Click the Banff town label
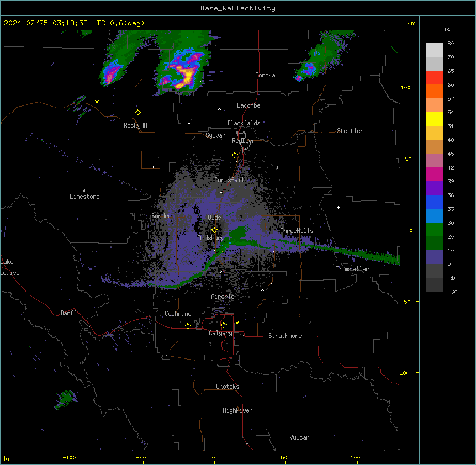476x465 pixels. tap(68, 313)
